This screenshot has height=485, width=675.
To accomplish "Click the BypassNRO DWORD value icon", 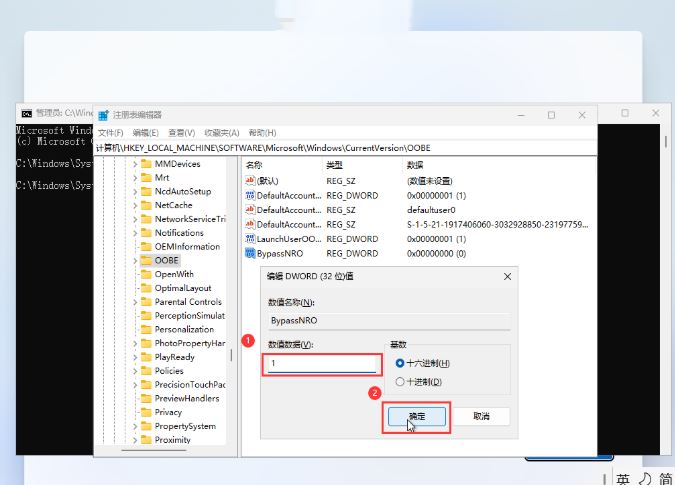I will click(x=250, y=254).
